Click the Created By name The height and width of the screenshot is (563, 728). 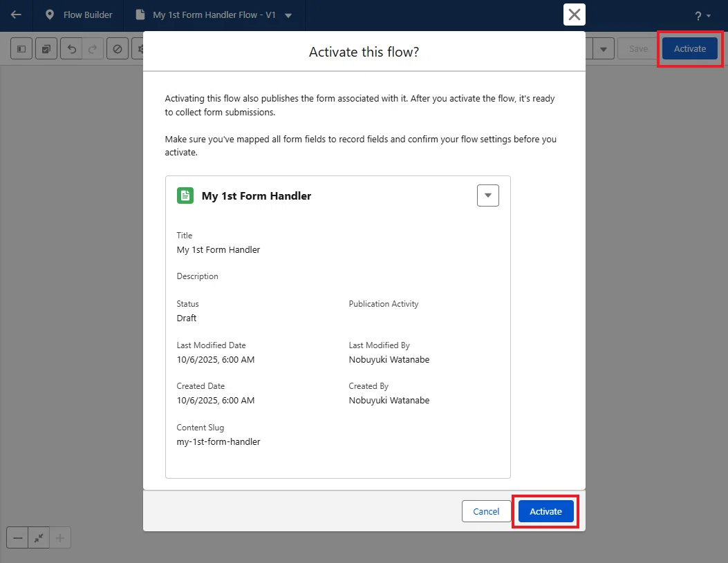tap(389, 400)
